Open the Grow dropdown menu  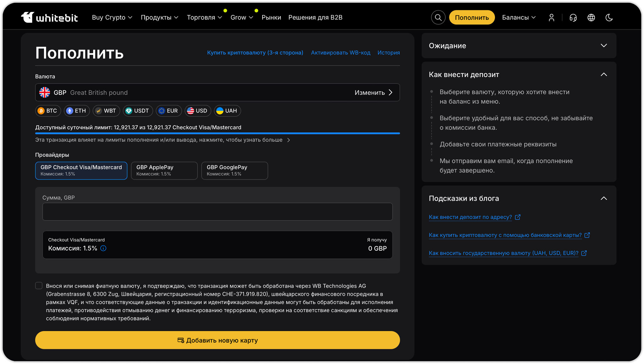241,18
